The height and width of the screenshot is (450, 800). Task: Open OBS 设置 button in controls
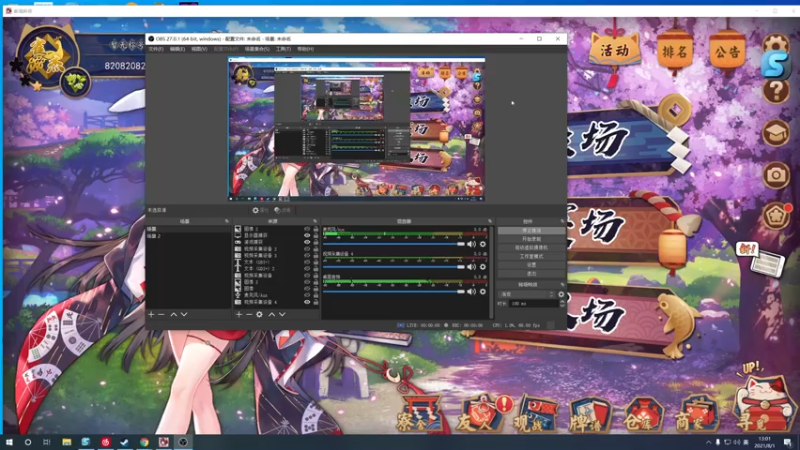(531, 265)
